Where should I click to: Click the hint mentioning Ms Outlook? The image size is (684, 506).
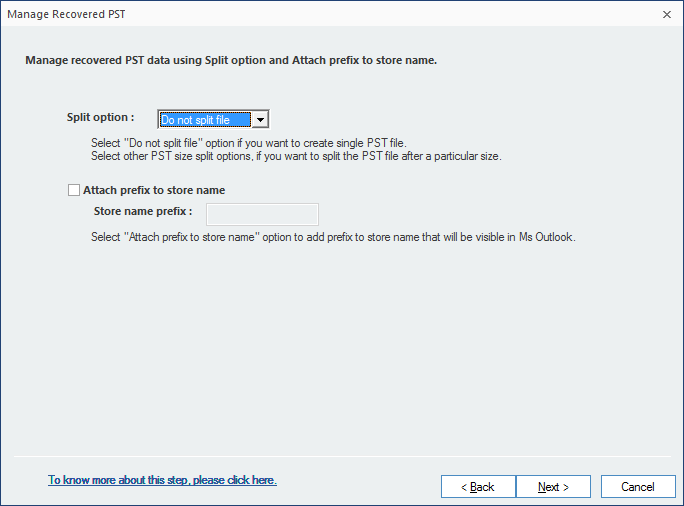point(333,237)
